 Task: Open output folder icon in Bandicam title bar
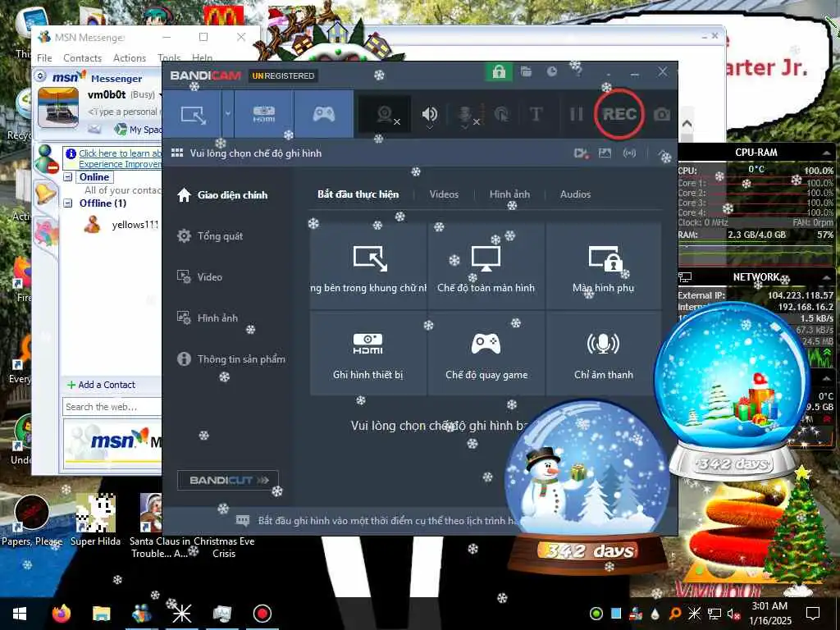[526, 71]
